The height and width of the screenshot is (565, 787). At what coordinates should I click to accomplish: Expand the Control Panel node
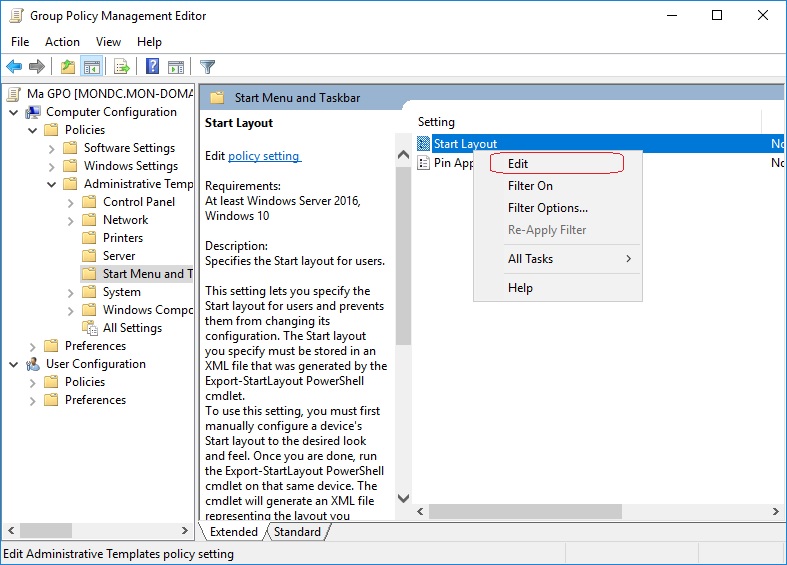click(71, 203)
